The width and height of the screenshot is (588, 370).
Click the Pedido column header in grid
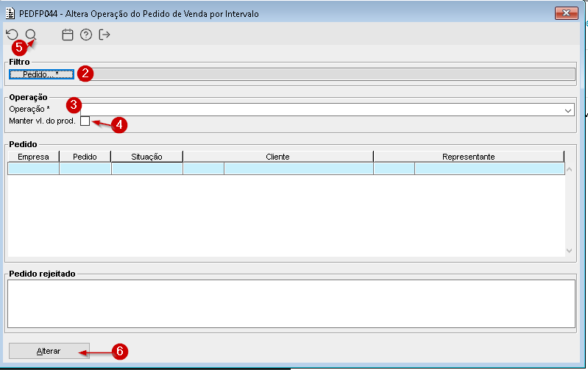click(x=85, y=157)
